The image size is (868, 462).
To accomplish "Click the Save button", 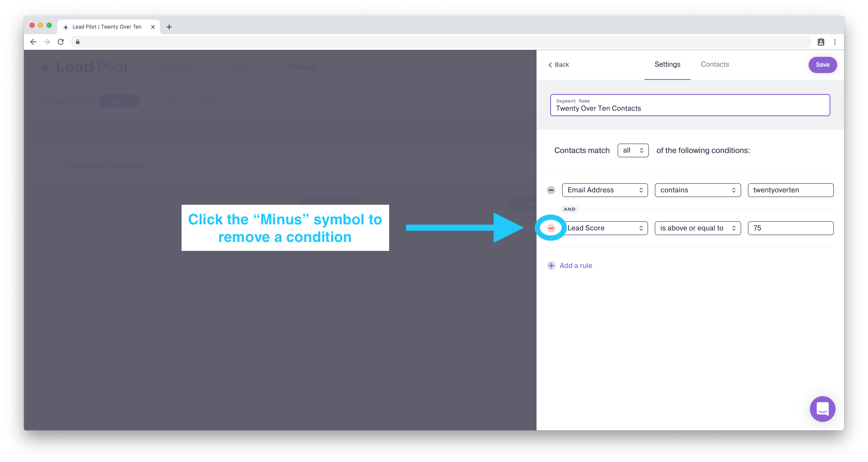I will tap(822, 65).
